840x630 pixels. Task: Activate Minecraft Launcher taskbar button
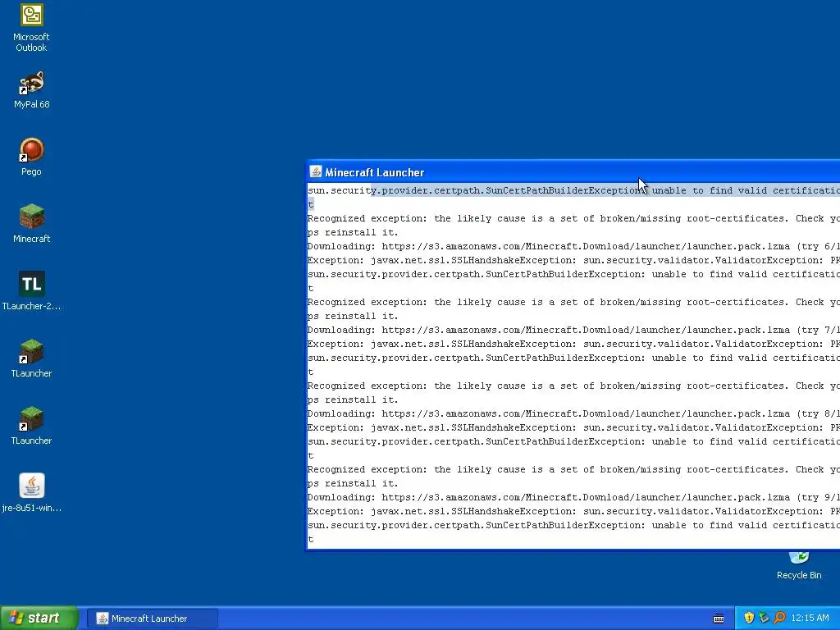coord(152,619)
